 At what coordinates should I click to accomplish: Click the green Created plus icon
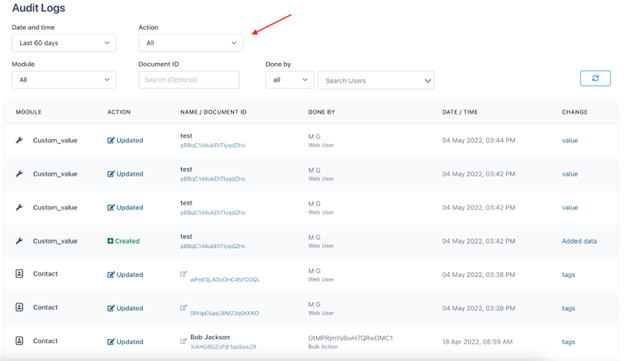(x=110, y=241)
